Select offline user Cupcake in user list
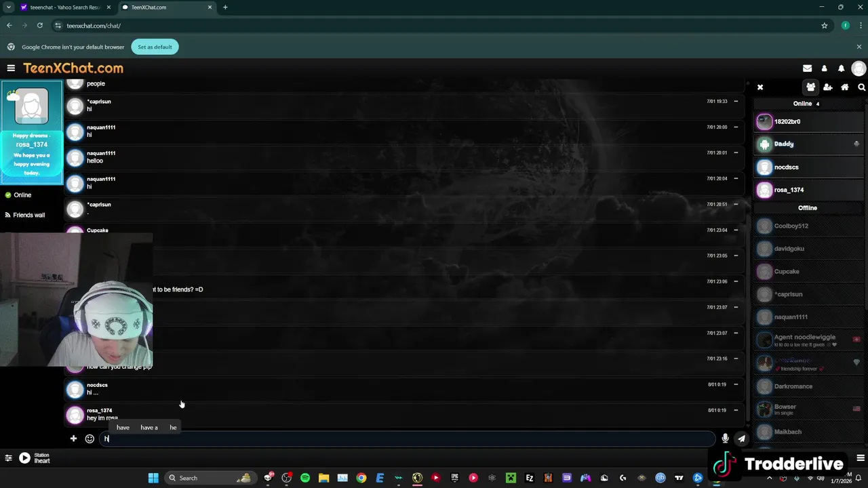The width and height of the screenshot is (868, 488). 808,272
